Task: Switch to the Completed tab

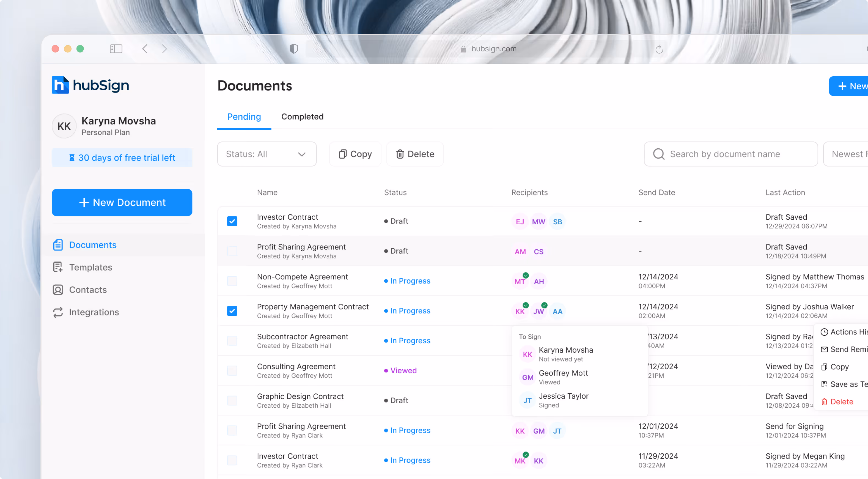Action: 302,117
